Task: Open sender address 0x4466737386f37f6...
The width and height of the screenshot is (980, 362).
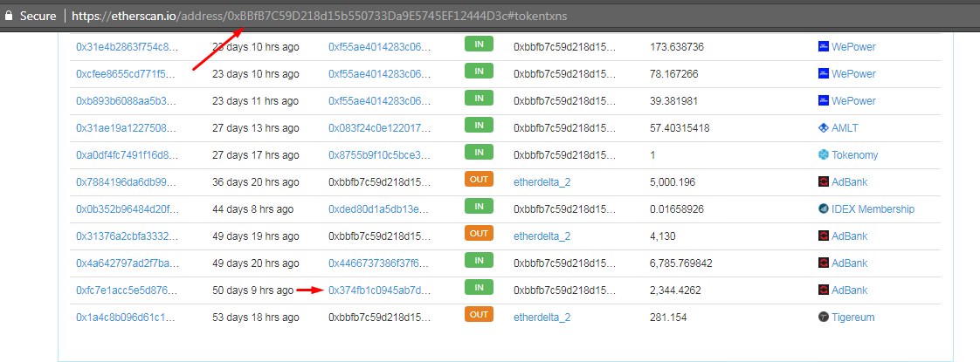Action: (x=379, y=263)
